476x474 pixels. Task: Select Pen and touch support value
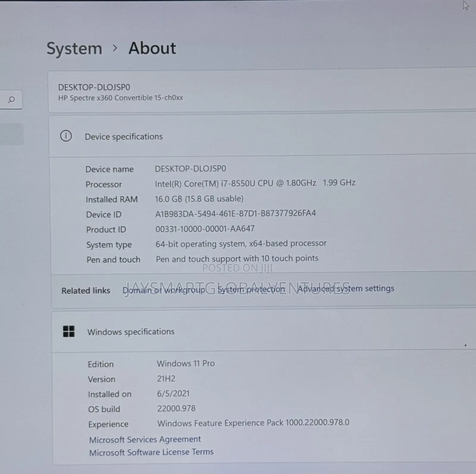click(237, 259)
